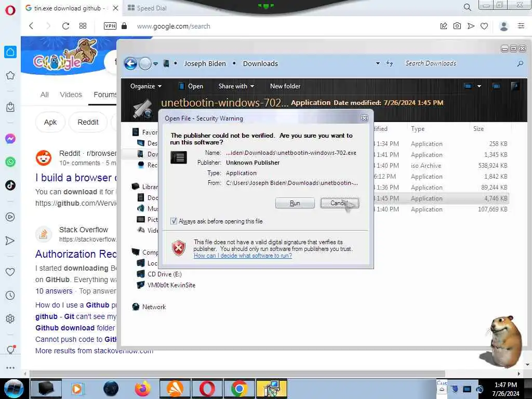The width and height of the screenshot is (532, 399).
Task: Click the Apk filter chip
Action: [x=50, y=122]
